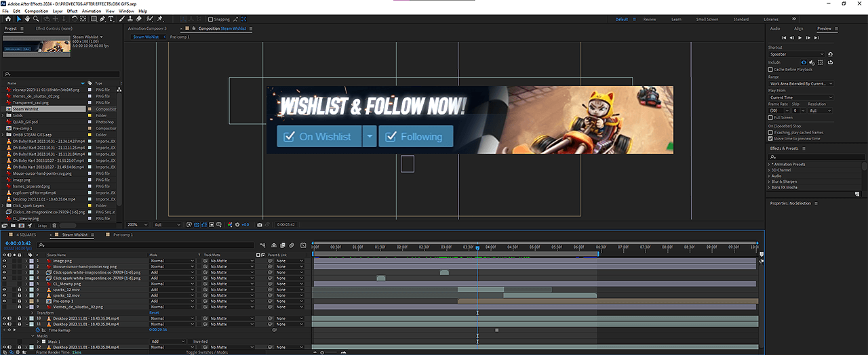
Task: Check If caching, play cached frames
Action: pos(770,133)
